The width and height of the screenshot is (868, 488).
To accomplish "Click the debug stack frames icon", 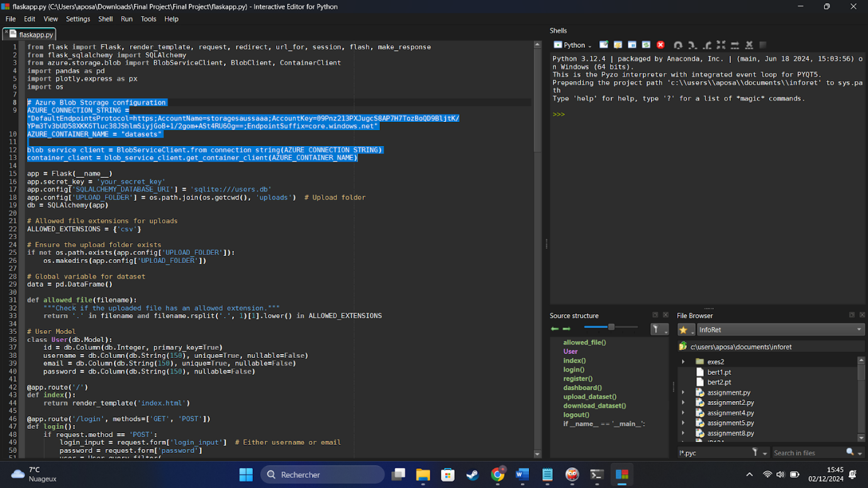I will point(763,45).
